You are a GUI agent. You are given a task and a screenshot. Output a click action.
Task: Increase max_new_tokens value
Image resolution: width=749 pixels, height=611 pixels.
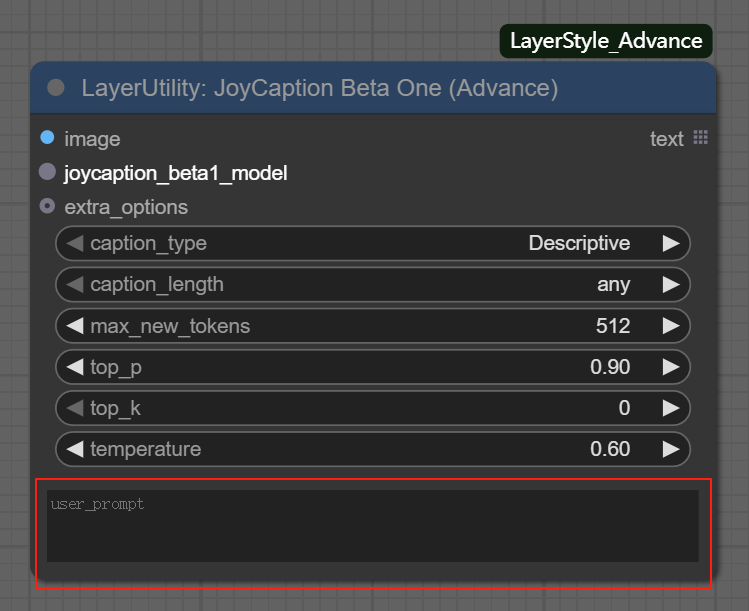click(671, 326)
